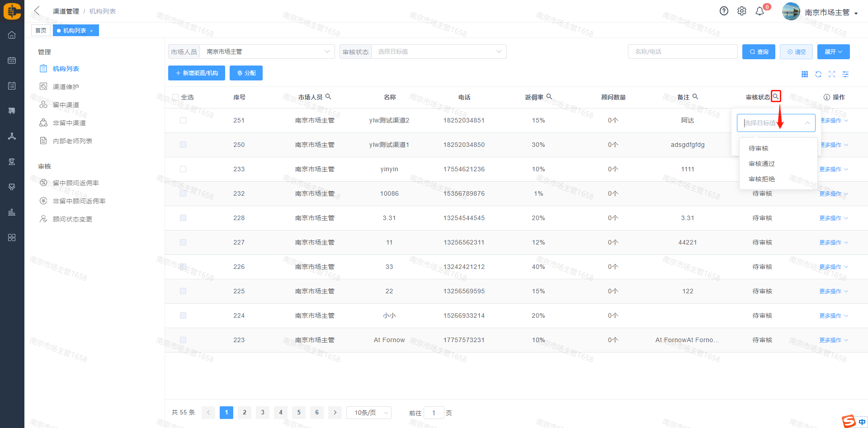Check the 全选 select-all checkbox
This screenshot has height=428, width=868.
pyautogui.click(x=175, y=97)
